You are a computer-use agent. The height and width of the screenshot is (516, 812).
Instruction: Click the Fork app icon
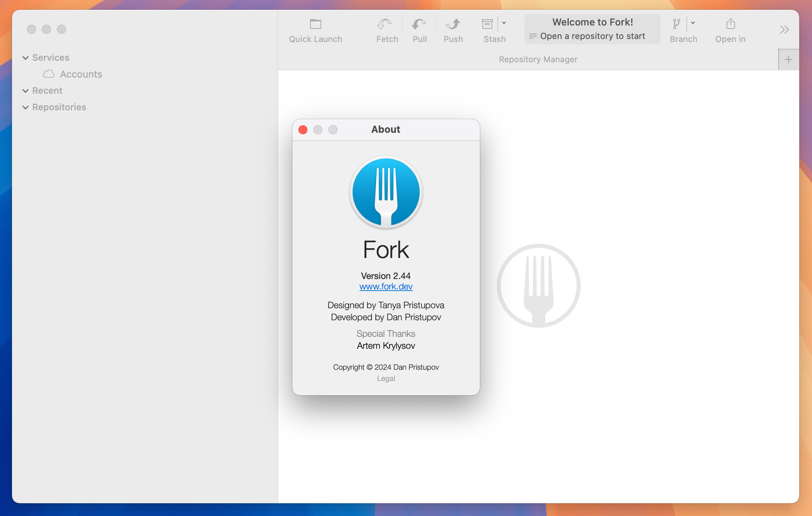[386, 192]
